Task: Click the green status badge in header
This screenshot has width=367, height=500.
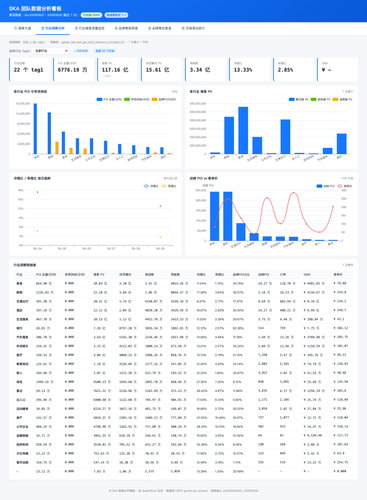Action: [91, 15]
